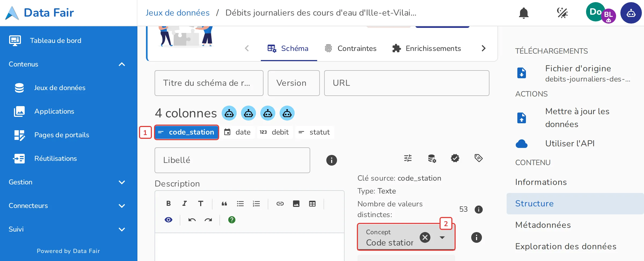Select the statut column chip
This screenshot has height=261, width=644.
click(314, 132)
